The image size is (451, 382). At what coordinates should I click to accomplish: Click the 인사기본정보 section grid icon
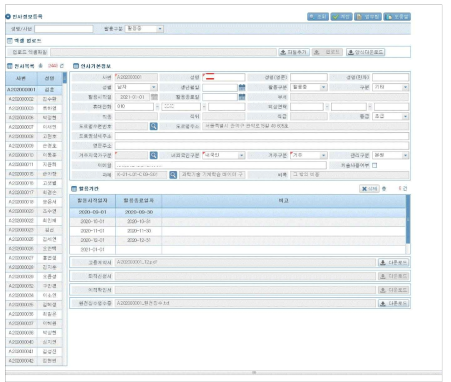click(76, 66)
